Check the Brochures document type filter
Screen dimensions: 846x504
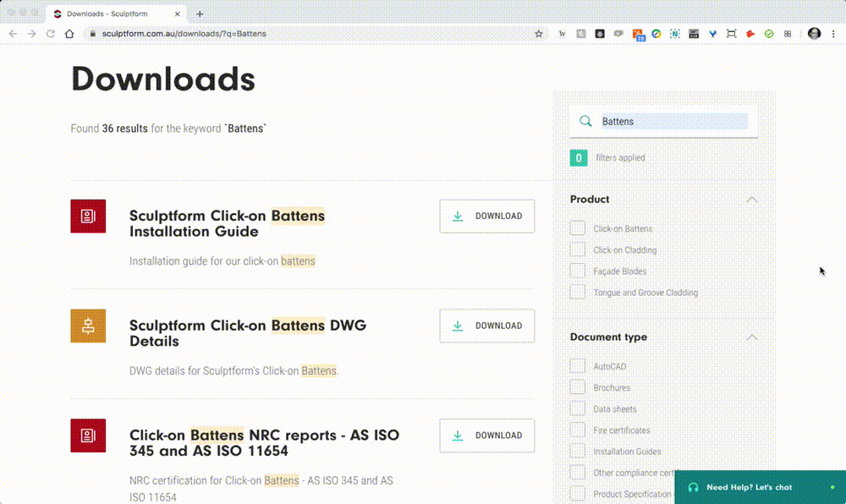(x=577, y=387)
